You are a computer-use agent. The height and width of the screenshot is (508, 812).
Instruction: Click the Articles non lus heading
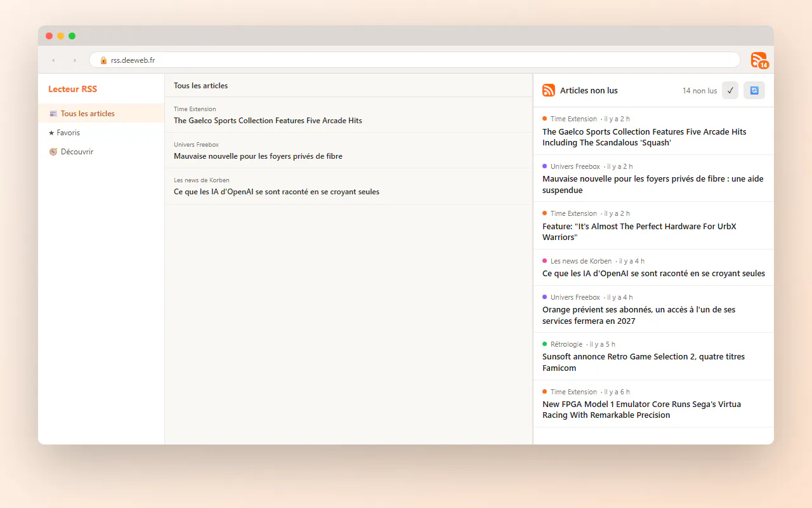pos(589,91)
